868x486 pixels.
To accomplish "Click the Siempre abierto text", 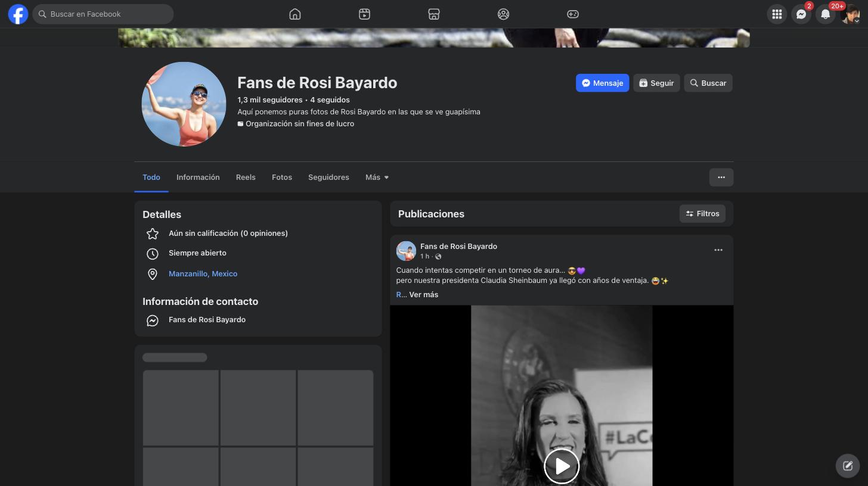I will (x=197, y=253).
